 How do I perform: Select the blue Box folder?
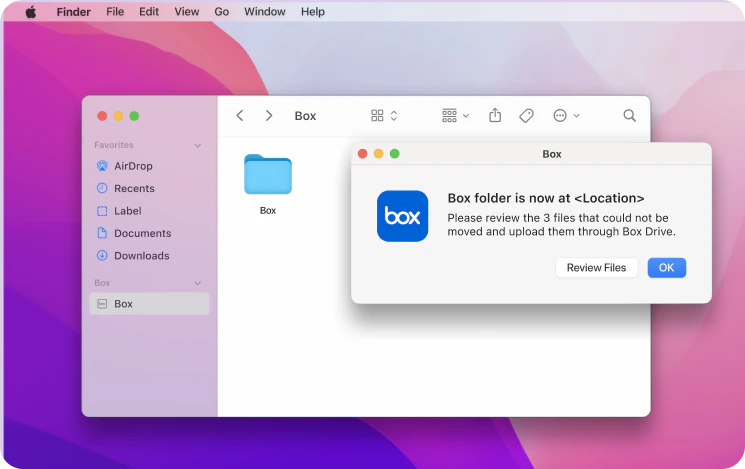point(268,174)
